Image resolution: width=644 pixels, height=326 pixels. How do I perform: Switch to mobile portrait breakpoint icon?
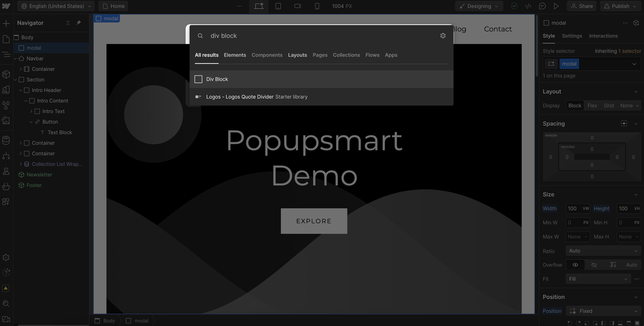tap(317, 6)
